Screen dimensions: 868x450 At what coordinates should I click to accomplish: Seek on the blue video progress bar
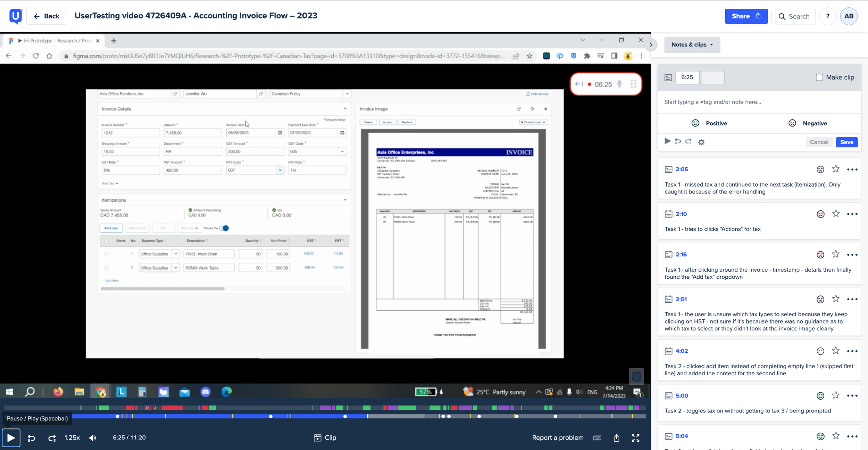219,416
